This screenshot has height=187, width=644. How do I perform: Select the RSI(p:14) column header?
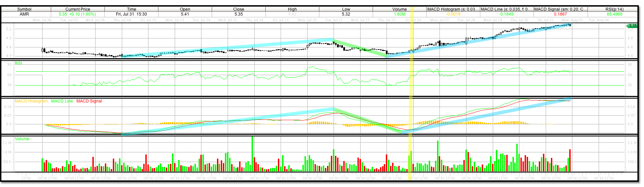pyautogui.click(x=614, y=9)
